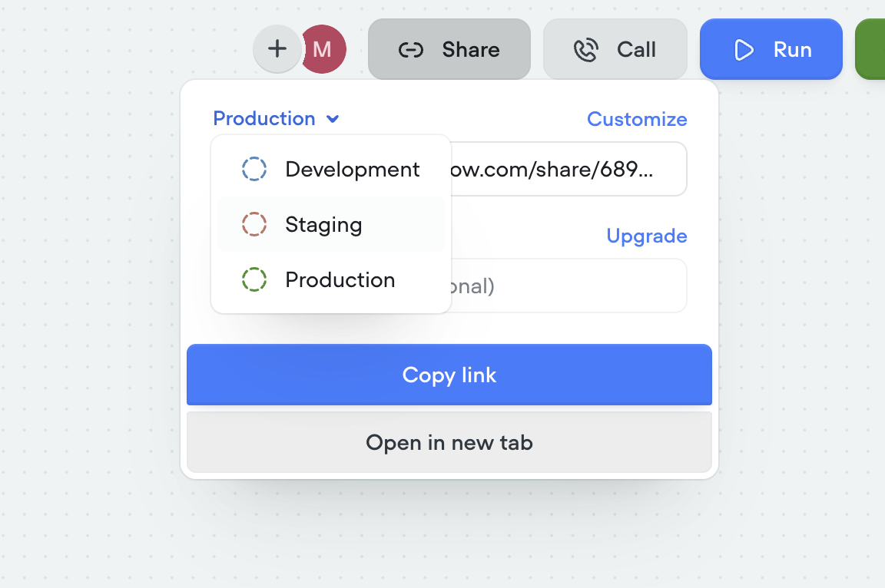Click the play icon on the Run button

pos(744,49)
